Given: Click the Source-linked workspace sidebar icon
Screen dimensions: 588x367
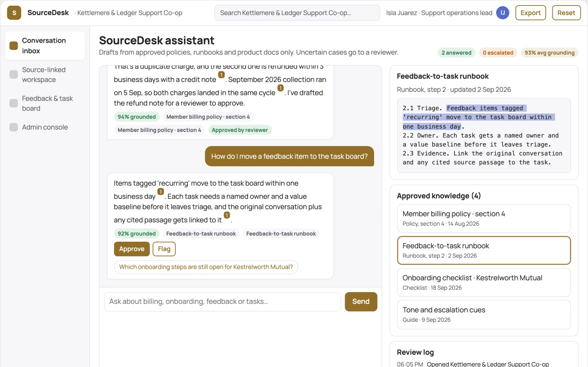Looking at the screenshot, I should click(x=14, y=75).
